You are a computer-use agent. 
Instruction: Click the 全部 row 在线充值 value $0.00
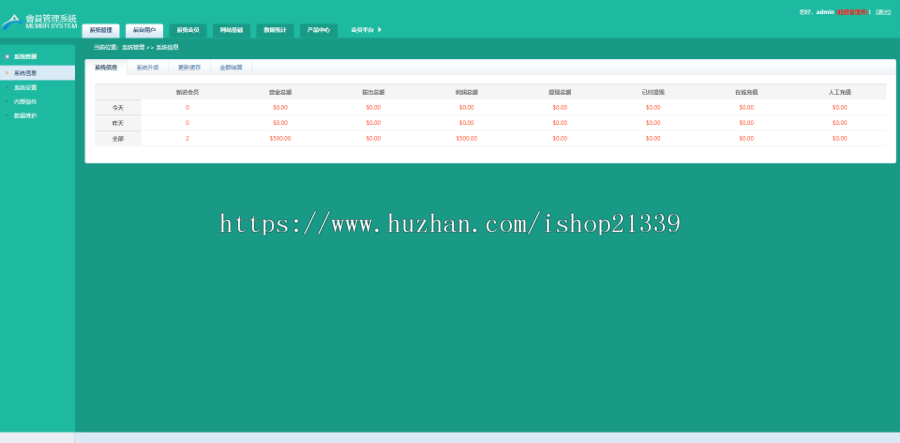(x=746, y=138)
